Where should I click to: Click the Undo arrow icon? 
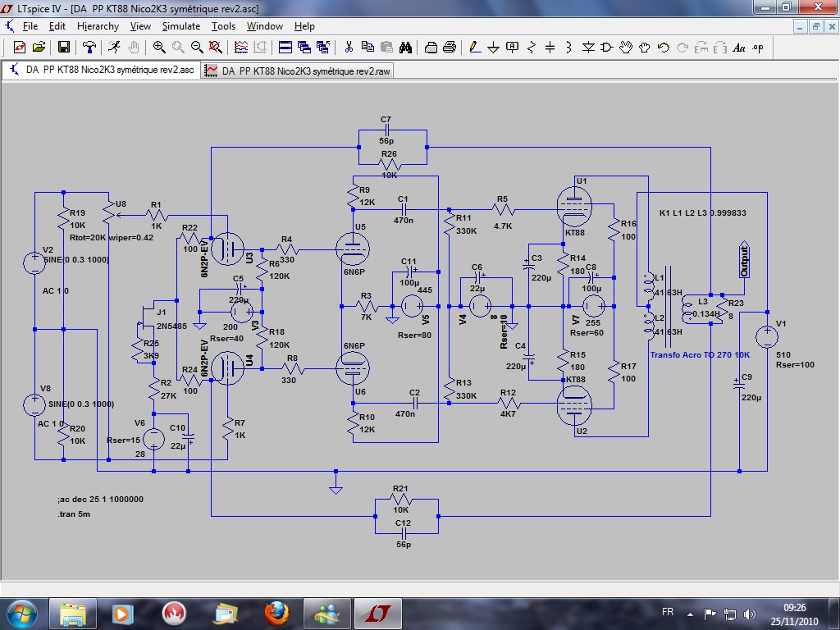pos(663,48)
